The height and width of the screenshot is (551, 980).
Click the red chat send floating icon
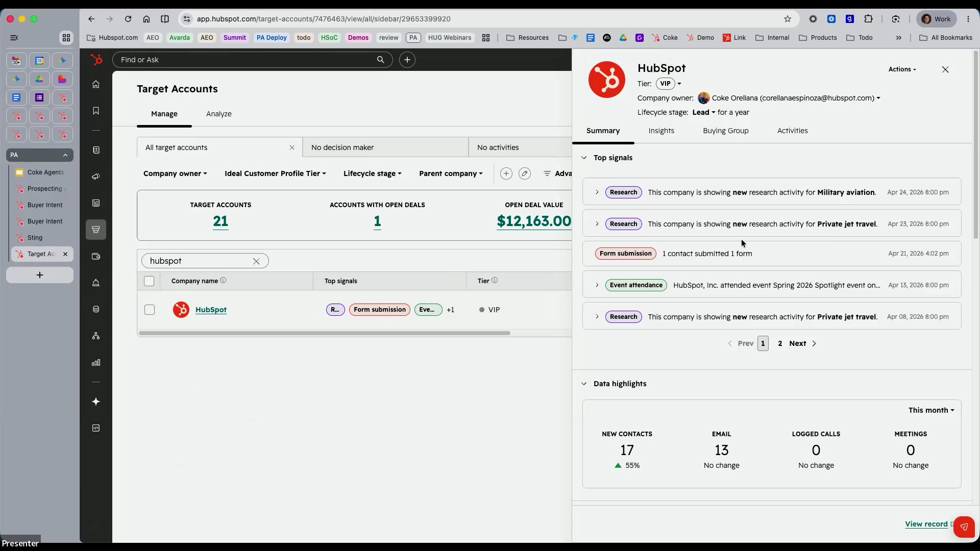click(964, 527)
